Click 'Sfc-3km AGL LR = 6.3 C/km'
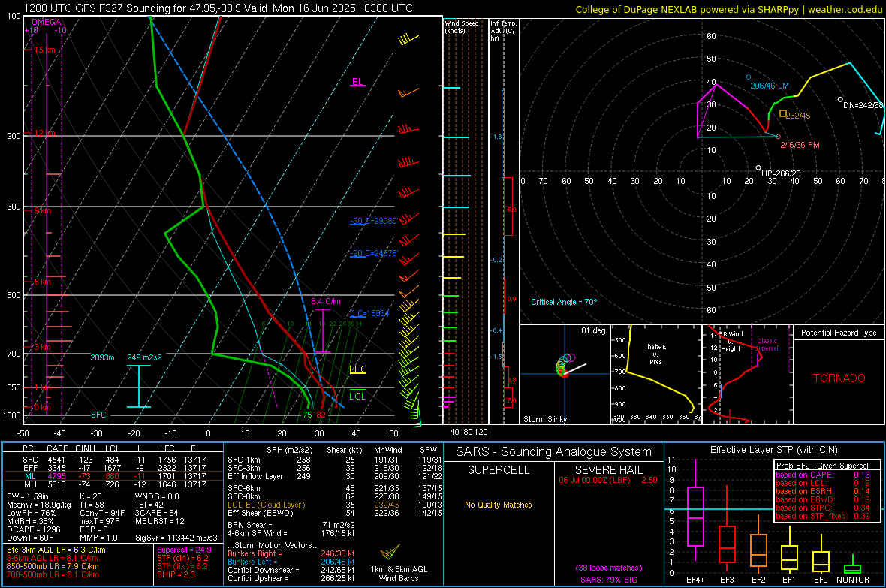Image resolution: width=886 pixels, height=588 pixels. [56, 550]
